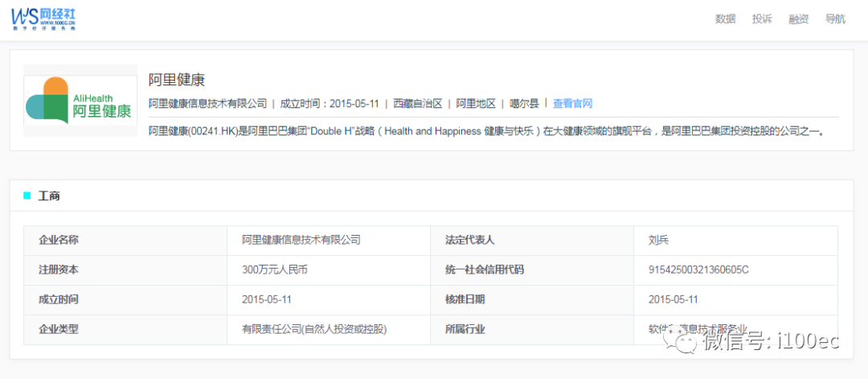868x379 pixels.
Task: Select the 工商 section heading
Action: pyautogui.click(x=49, y=196)
